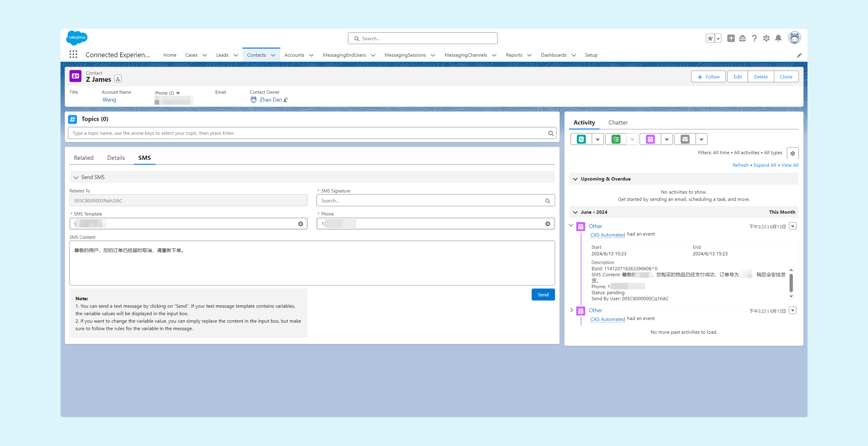Open the Global Actions plus icon
The image size is (868, 446).
[x=731, y=38]
